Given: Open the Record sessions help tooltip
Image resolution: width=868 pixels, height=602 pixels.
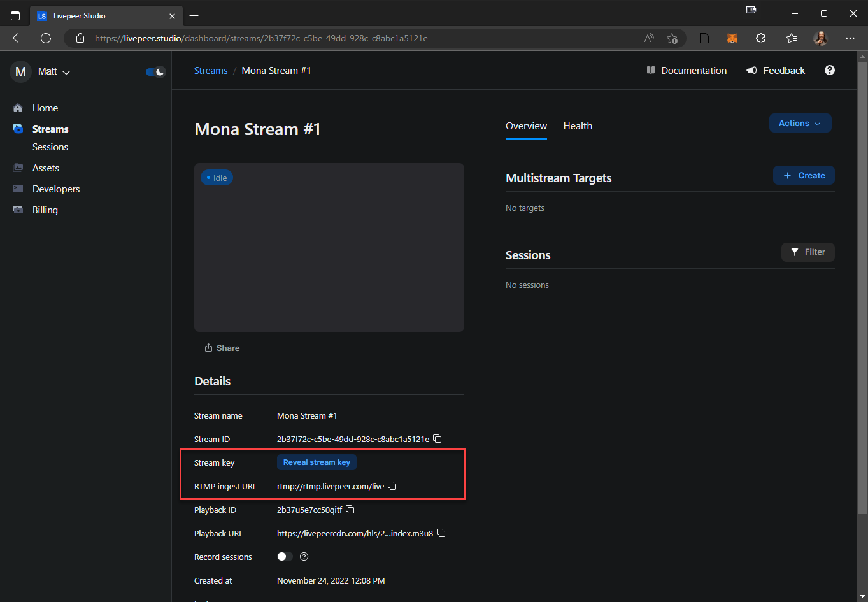Looking at the screenshot, I should pos(304,557).
